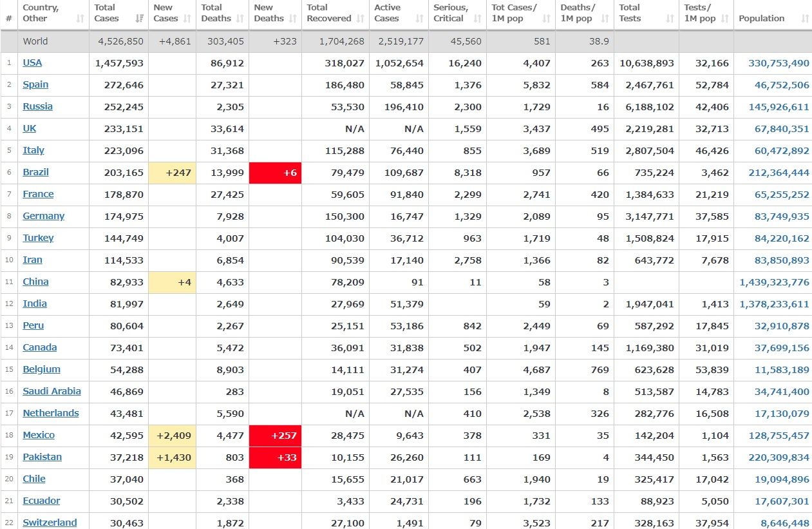The height and width of the screenshot is (529, 812).
Task: Click sort icon in Country, Other header
Action: pyautogui.click(x=80, y=19)
